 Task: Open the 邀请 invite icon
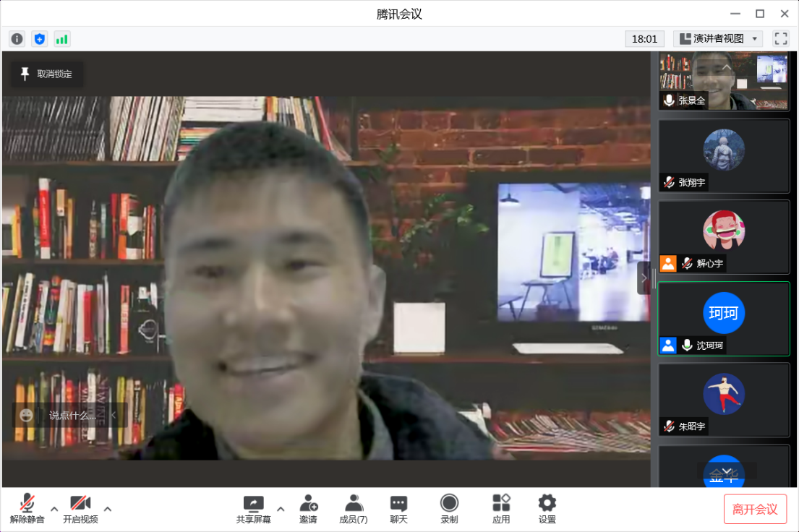[x=309, y=509]
